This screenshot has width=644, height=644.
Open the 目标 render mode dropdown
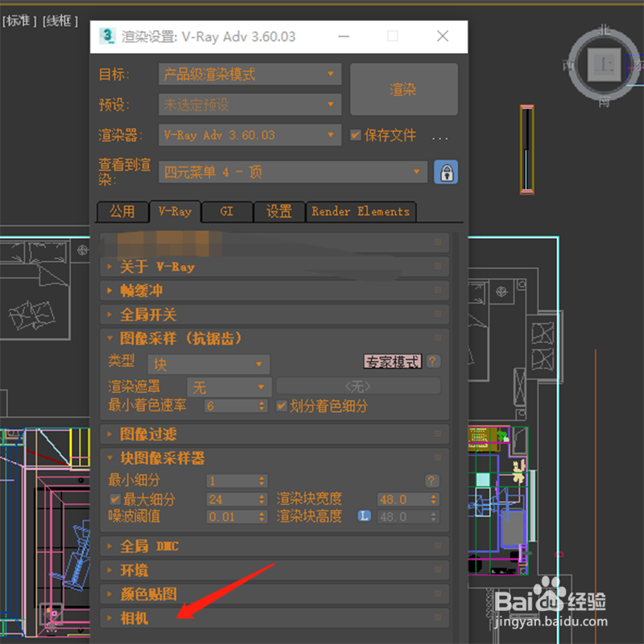coord(250,74)
